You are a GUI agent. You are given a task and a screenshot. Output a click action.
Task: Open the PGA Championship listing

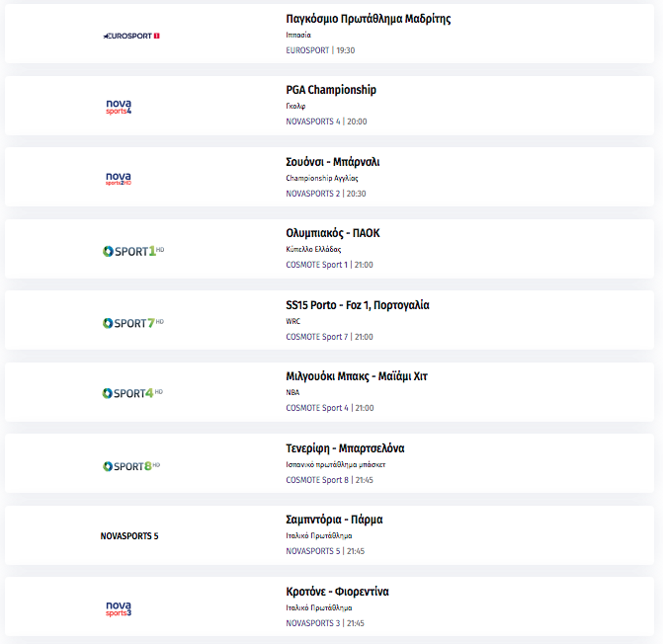point(331,90)
